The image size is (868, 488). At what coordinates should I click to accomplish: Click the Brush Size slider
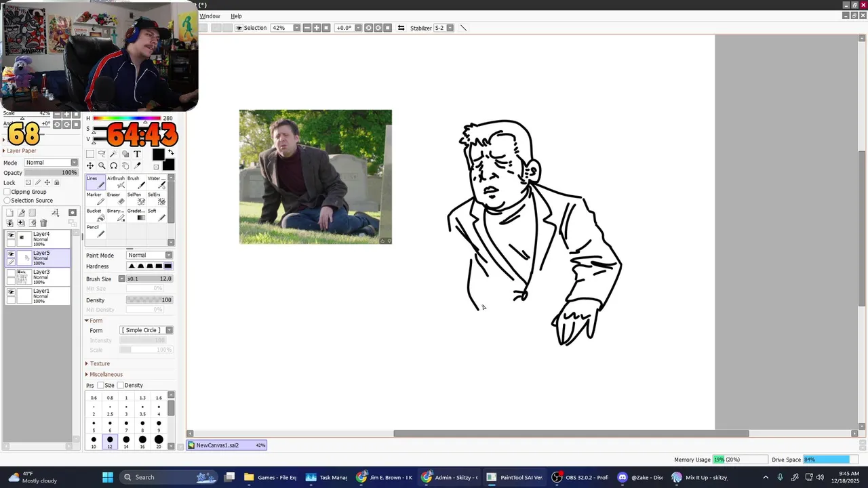(x=149, y=279)
